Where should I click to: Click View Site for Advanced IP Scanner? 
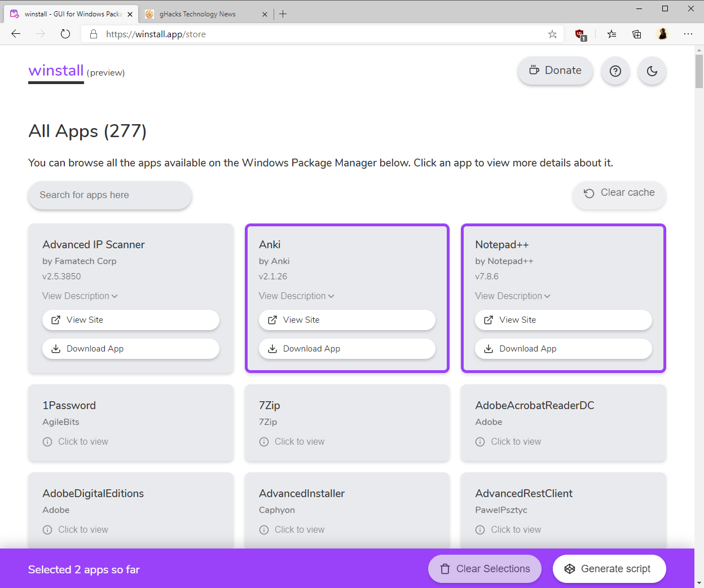click(x=130, y=319)
